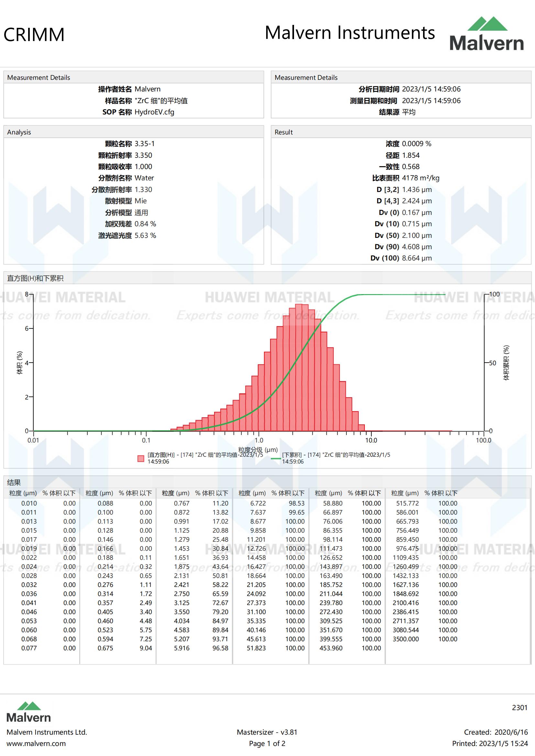The image size is (535, 756).
Task: Click the cumulative legend text [下累积]
Action: [x=336, y=458]
